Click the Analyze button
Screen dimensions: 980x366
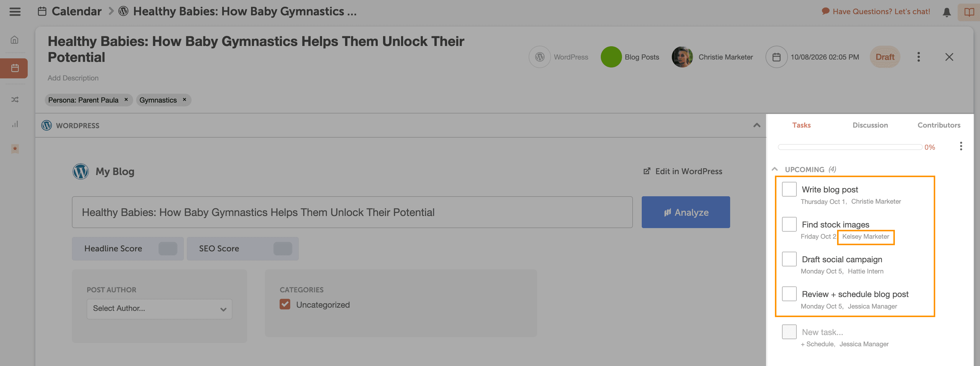point(685,212)
